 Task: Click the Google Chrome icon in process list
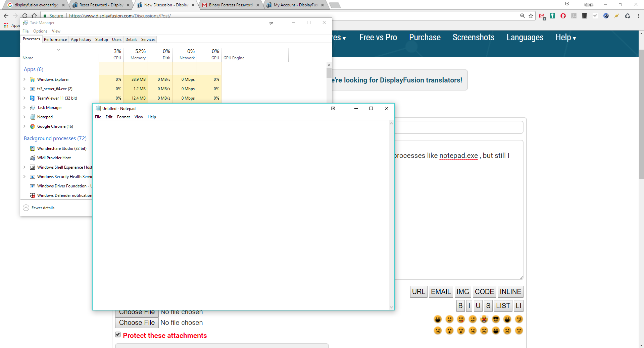[x=33, y=126]
